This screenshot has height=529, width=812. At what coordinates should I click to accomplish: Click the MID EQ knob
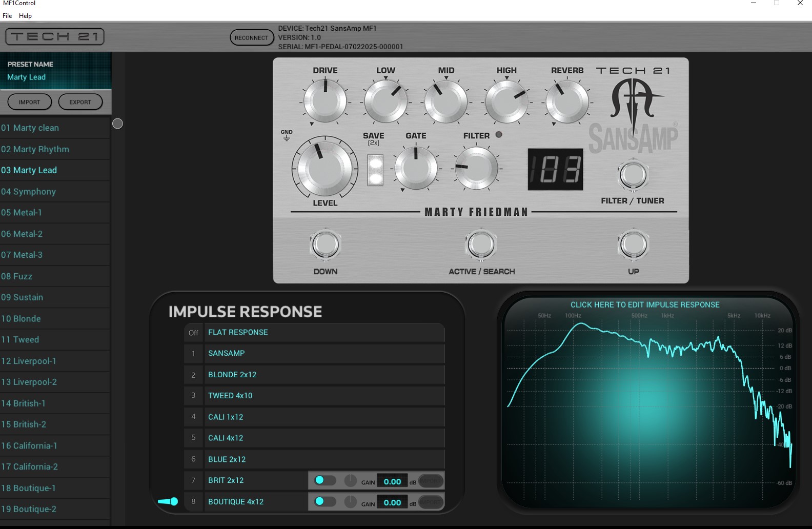point(446,101)
